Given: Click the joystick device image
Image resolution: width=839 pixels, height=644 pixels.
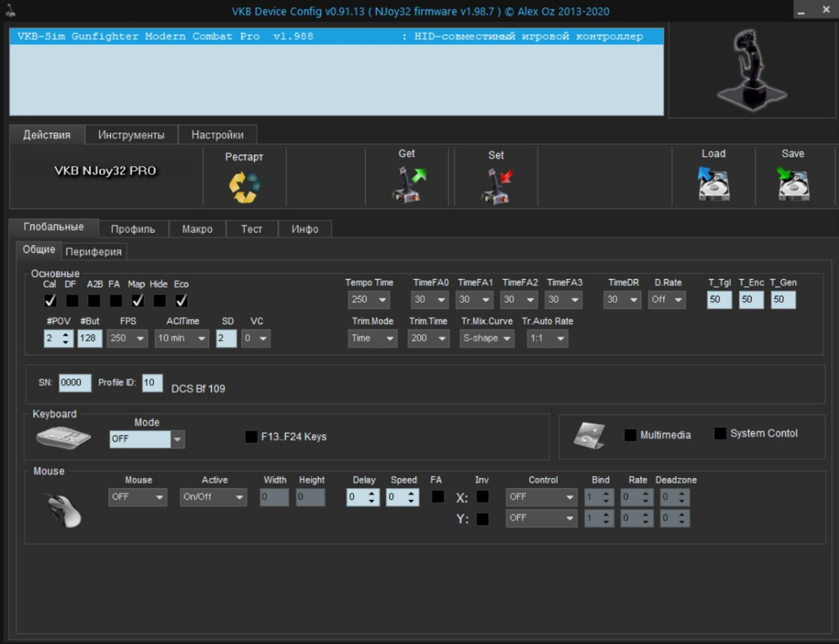Looking at the screenshot, I should (x=752, y=70).
